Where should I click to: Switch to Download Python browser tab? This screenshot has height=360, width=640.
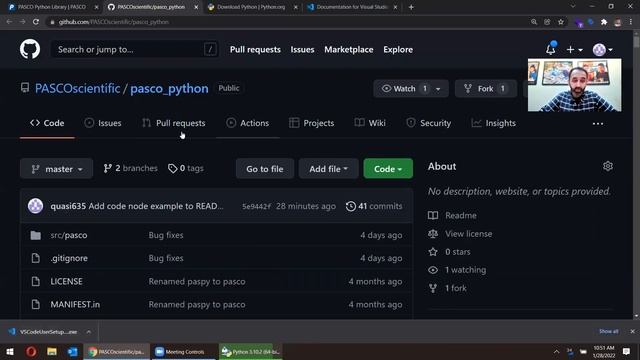(x=251, y=7)
